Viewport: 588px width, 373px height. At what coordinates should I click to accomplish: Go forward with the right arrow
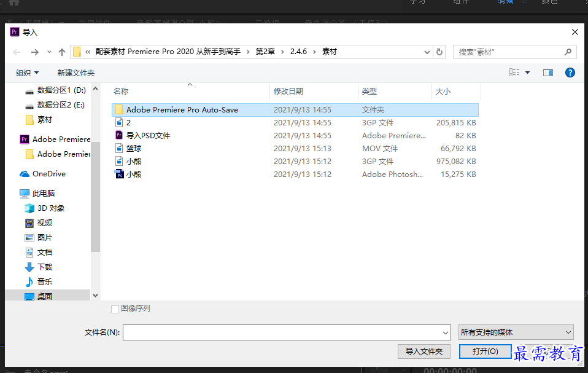click(x=34, y=52)
